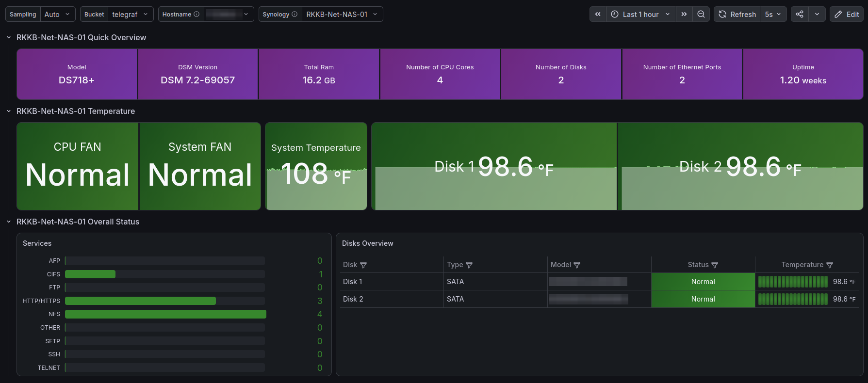Click the filter icon on Temperature column

point(830,265)
